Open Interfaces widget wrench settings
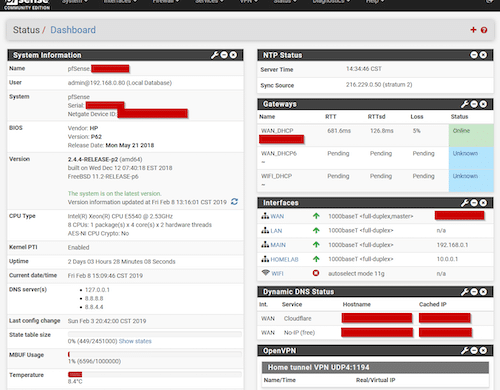500x390 pixels. pos(465,203)
